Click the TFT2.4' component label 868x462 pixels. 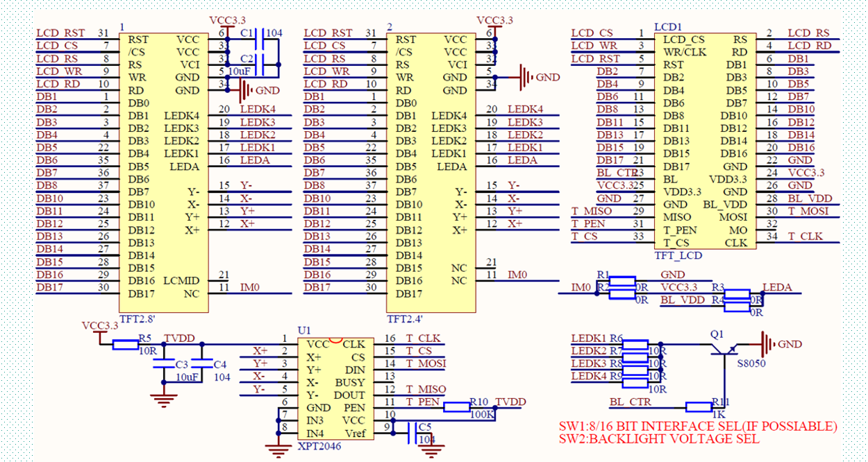405,319
